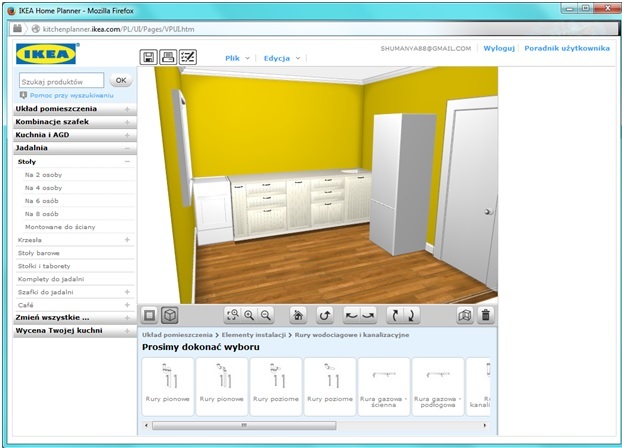Click the zoom out magnifier icon

[x=265, y=315]
